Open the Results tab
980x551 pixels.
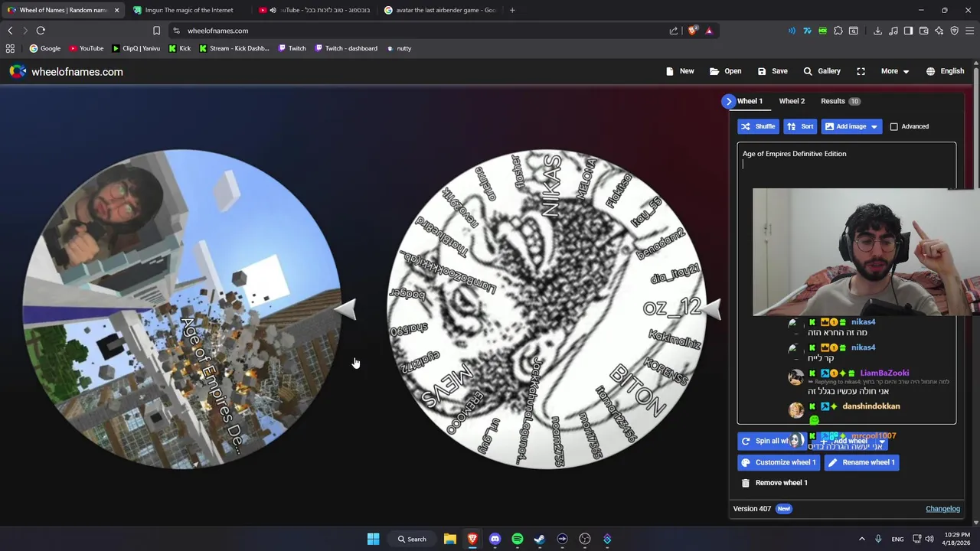pyautogui.click(x=840, y=101)
